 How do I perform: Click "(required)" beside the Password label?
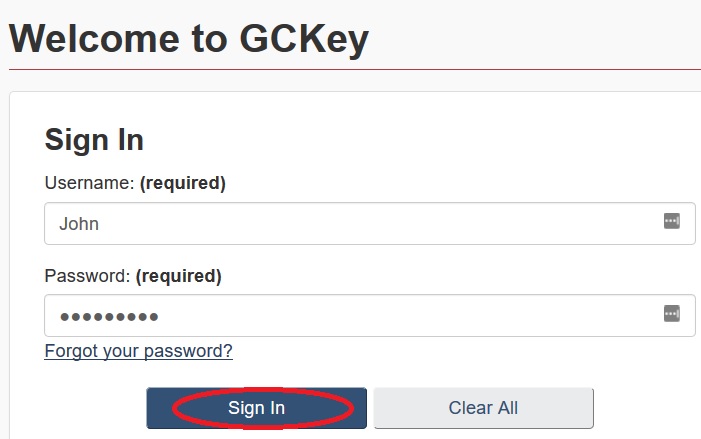click(x=178, y=275)
